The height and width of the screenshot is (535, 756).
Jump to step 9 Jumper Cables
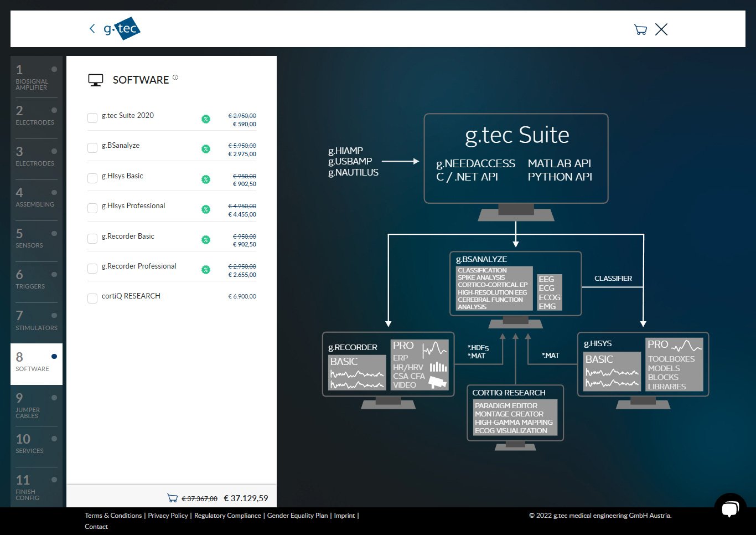(x=36, y=405)
